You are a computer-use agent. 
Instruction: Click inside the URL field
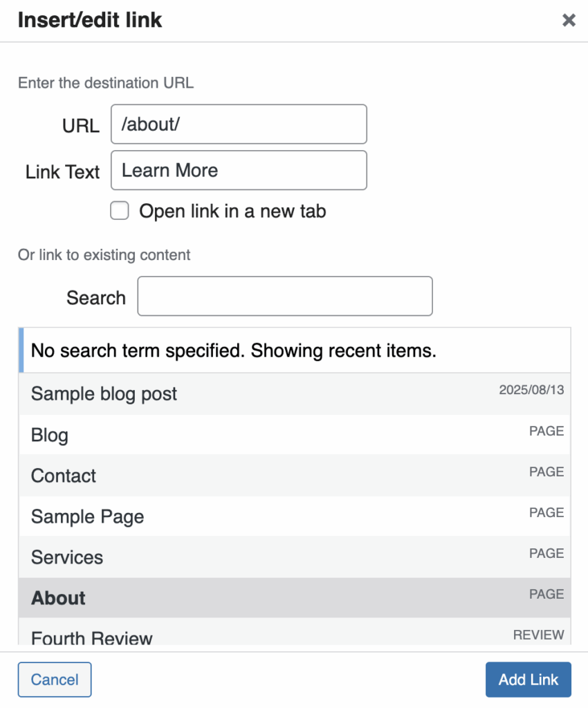click(238, 124)
